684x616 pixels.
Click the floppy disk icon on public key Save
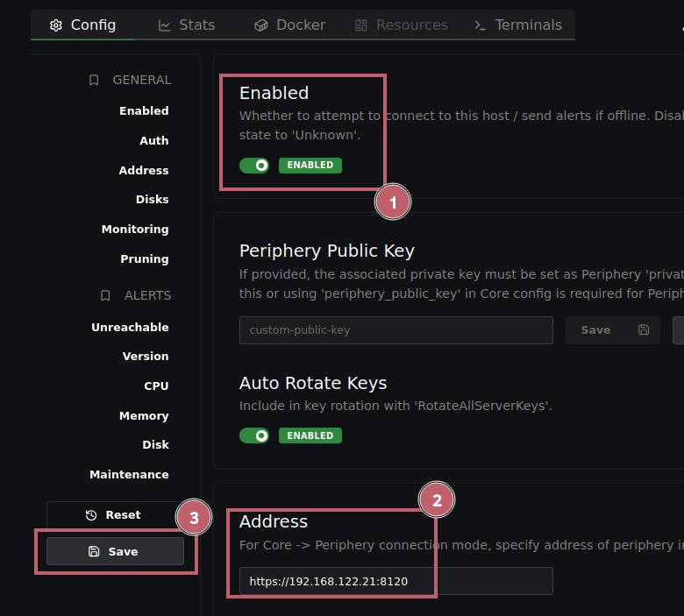point(643,330)
